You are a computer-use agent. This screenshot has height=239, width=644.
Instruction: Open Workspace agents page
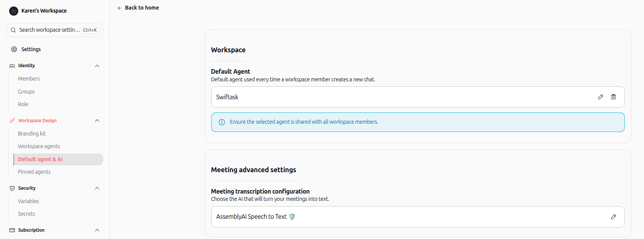point(39,146)
